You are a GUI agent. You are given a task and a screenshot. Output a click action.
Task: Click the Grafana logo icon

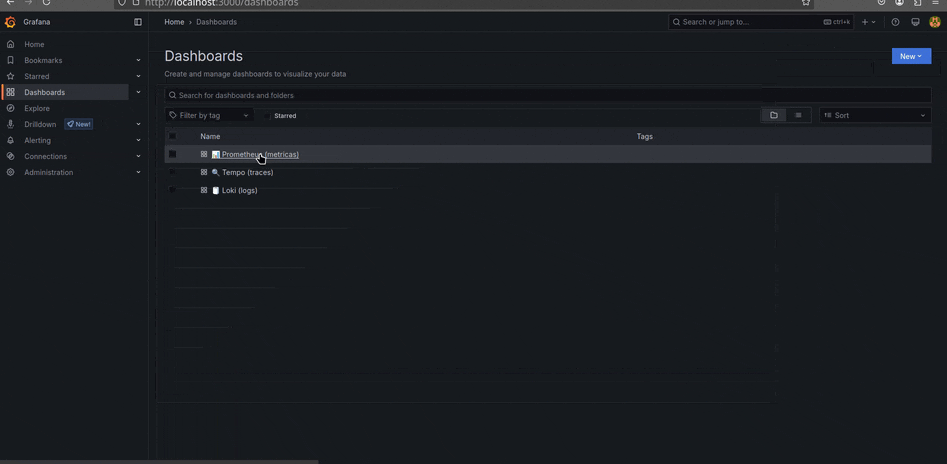(11, 22)
